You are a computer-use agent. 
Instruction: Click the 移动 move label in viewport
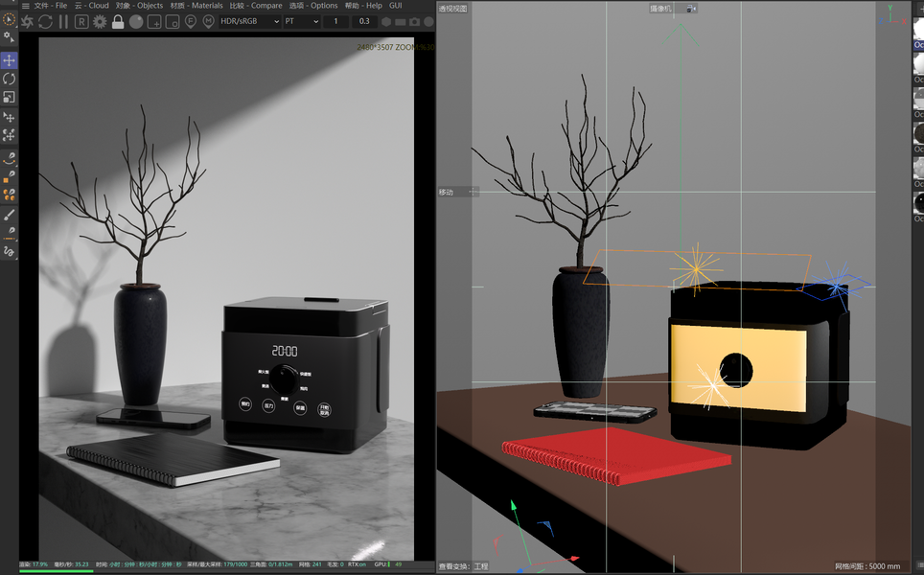click(x=446, y=192)
